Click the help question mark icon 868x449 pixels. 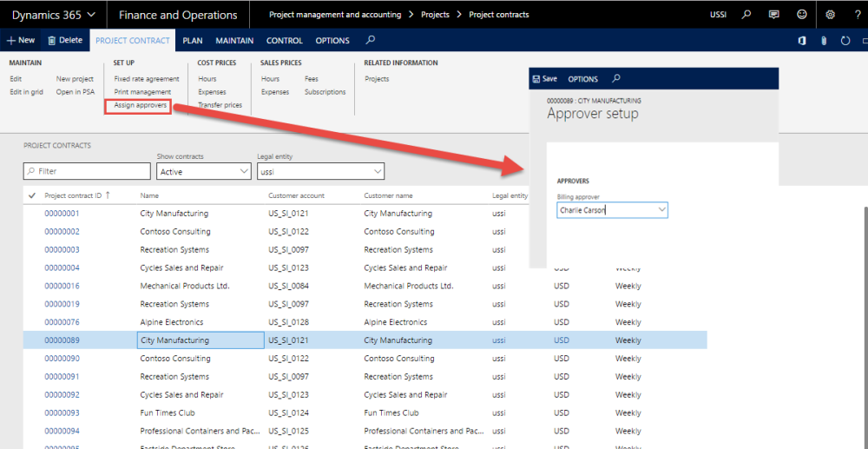click(858, 15)
